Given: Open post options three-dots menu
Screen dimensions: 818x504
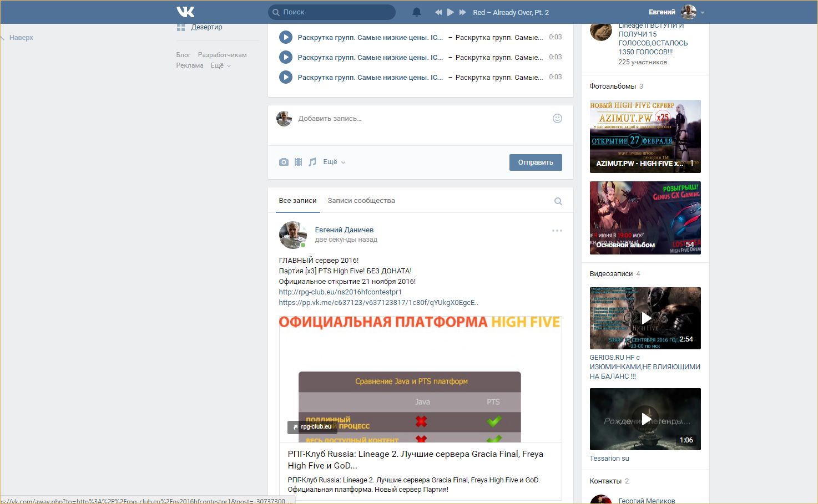Looking at the screenshot, I should coord(557,231).
